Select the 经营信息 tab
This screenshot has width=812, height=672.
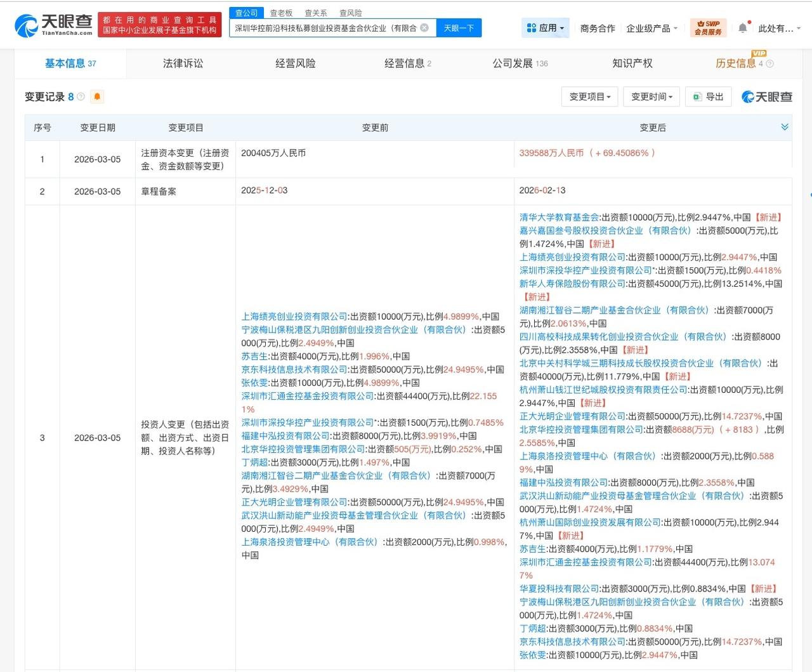[x=408, y=63]
